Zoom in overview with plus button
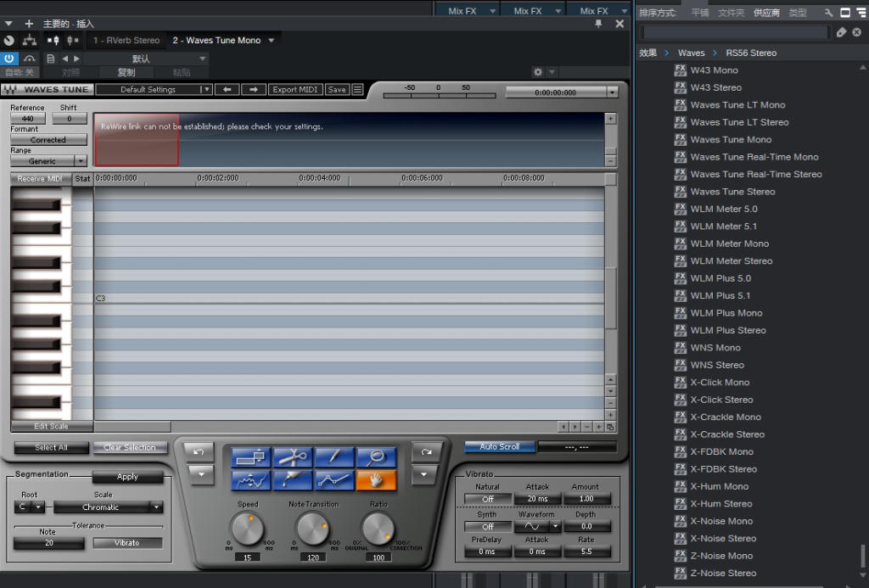This screenshot has height=588, width=869. 610,119
